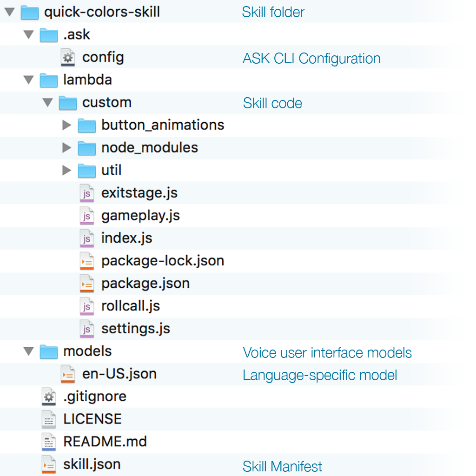Click the lambda folder icon
Screen dimensions: 476x476
(x=48, y=80)
